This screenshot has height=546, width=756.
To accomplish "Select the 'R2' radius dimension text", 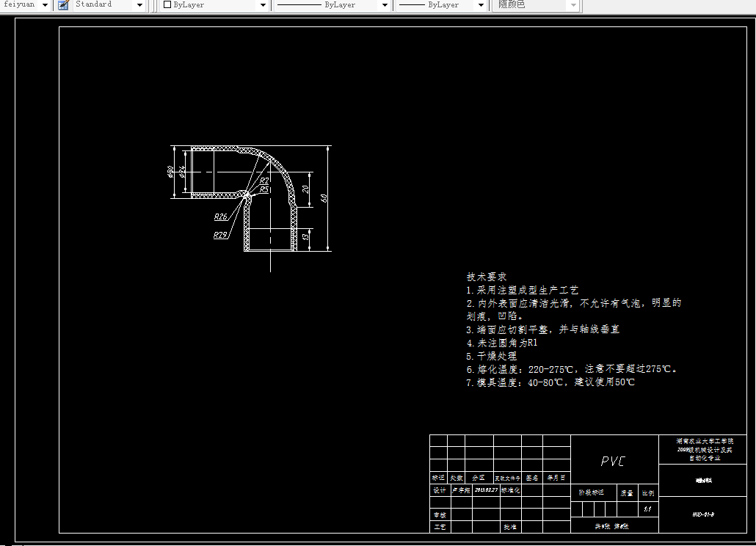I will 264,181.
